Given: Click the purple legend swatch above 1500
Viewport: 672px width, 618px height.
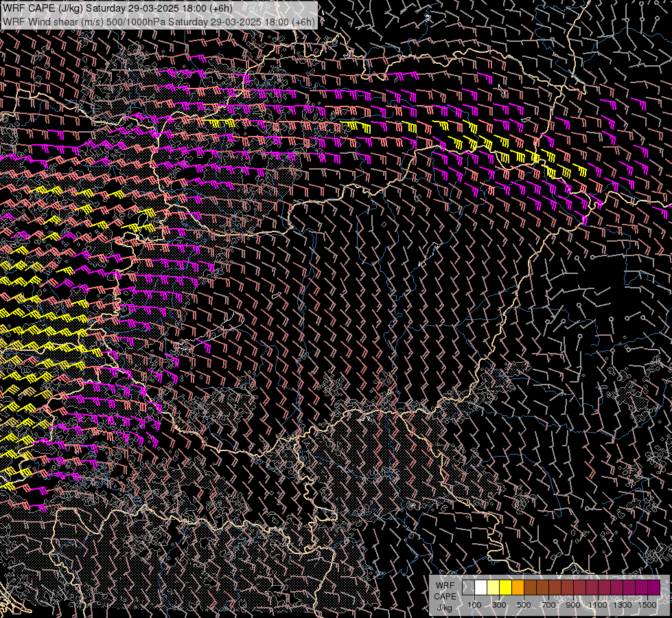Looking at the screenshot, I should point(654,588).
